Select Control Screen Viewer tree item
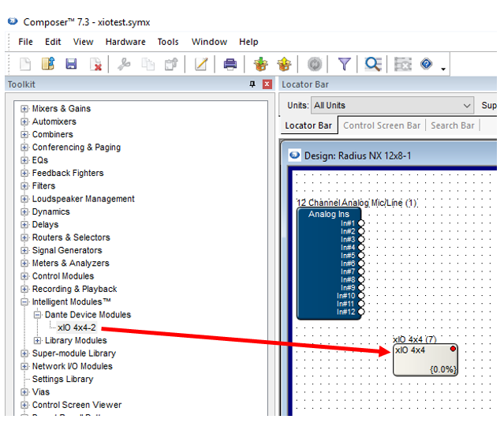Screen dimensions: 504x423 [77, 405]
